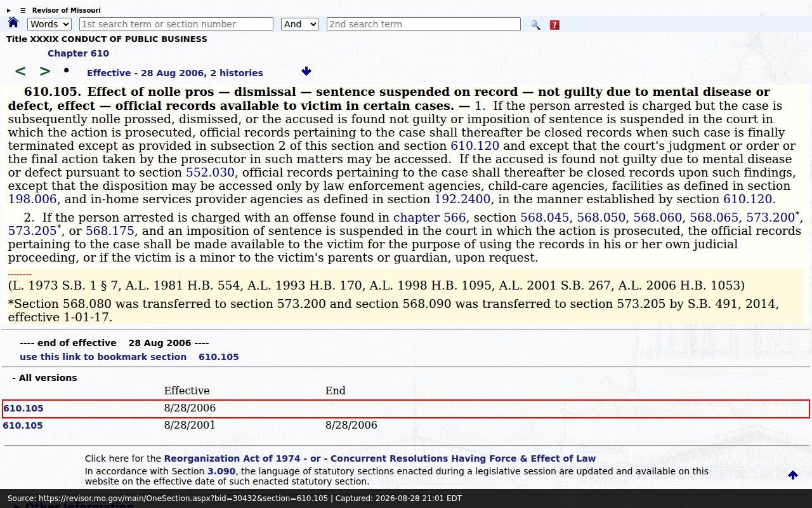Click the 1st search term input field
Screen dimensions: 812x508
tap(176, 24)
